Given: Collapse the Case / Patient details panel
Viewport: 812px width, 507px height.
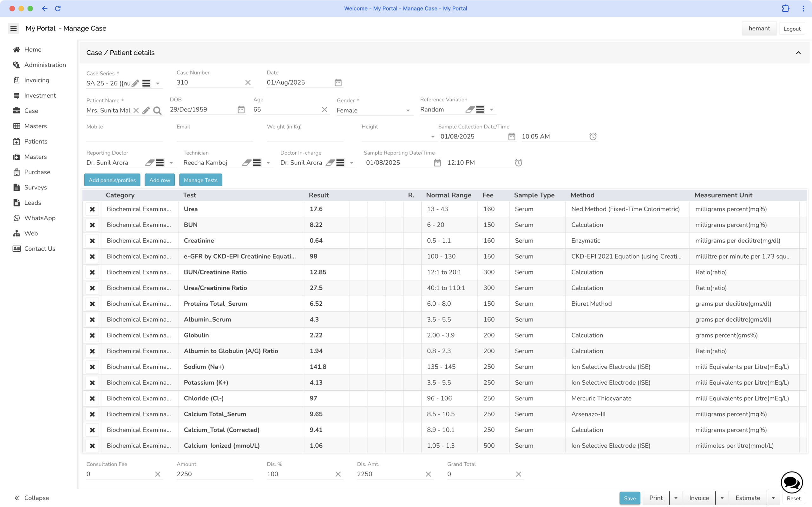Looking at the screenshot, I should pos(798,53).
